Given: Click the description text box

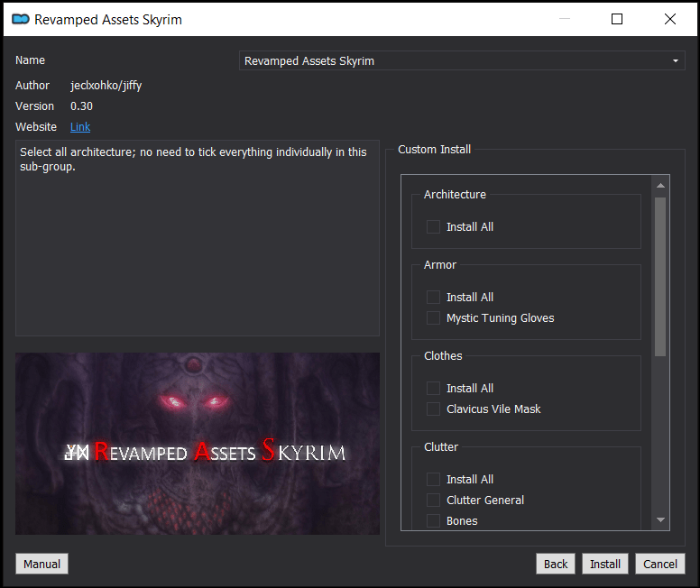Looking at the screenshot, I should 198,238.
